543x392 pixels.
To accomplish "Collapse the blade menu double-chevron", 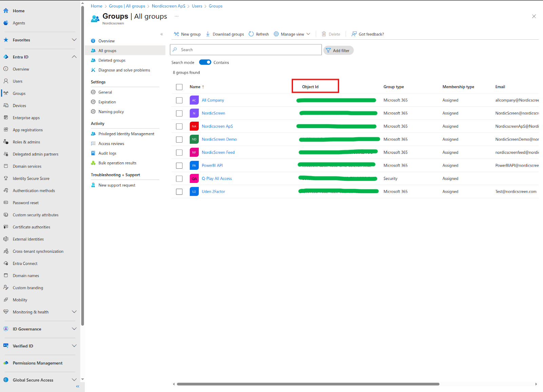I will pos(162,34).
